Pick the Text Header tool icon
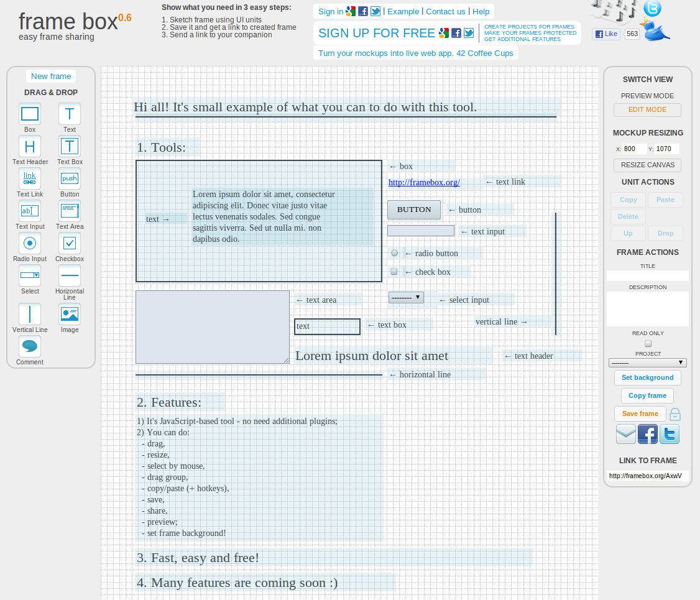The height and width of the screenshot is (600, 700). point(30,147)
